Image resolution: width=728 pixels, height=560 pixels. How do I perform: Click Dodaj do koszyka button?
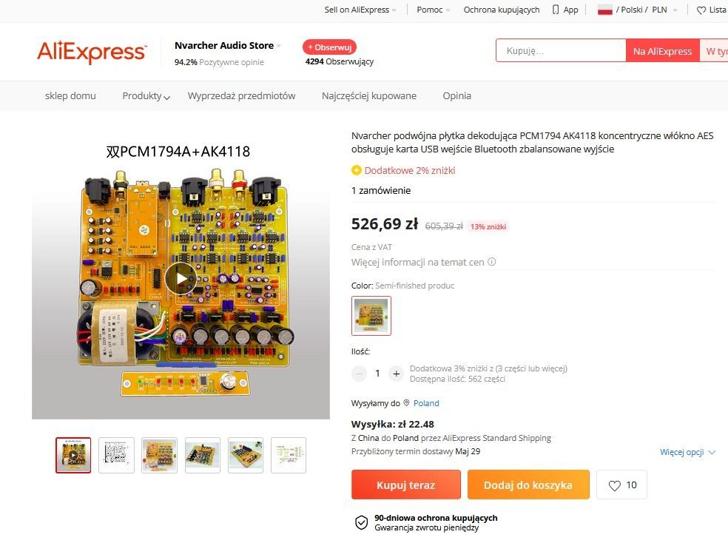tap(528, 485)
